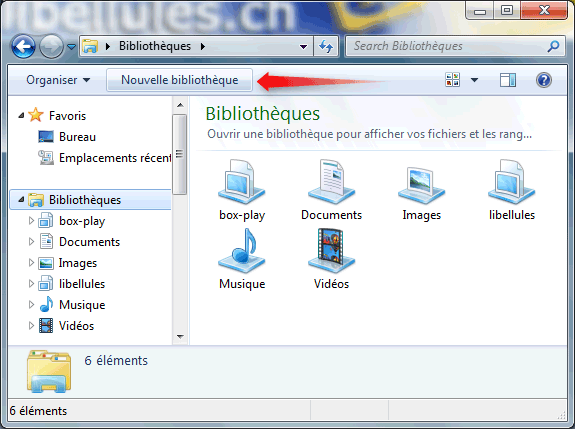
Task: Select box-play icon in navigation tree
Action: point(46,220)
